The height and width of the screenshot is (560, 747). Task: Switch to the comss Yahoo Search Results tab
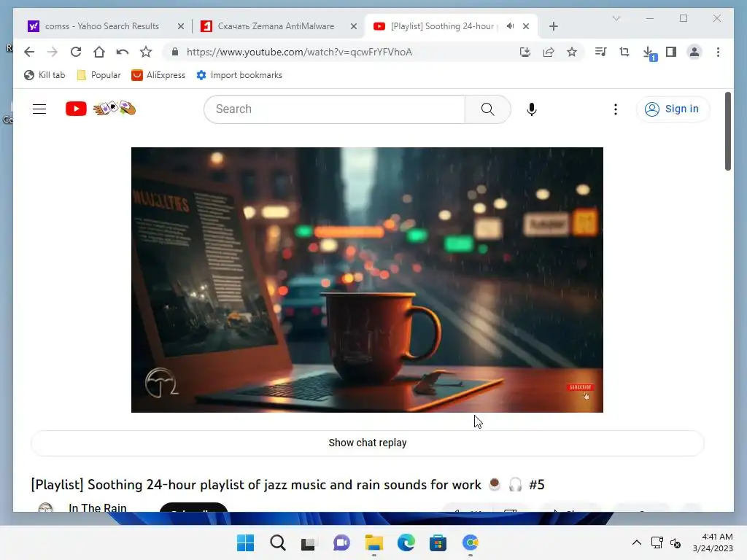(x=102, y=26)
